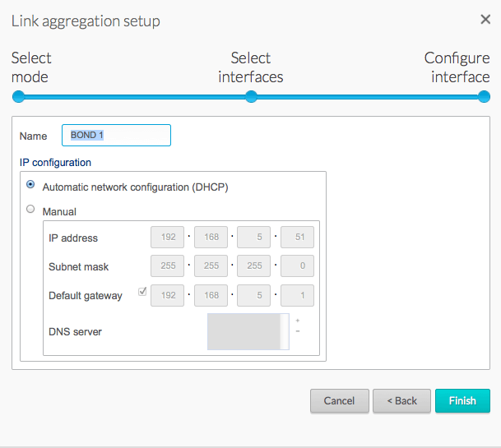Click the Select interfaces step circle
Image resolution: width=501 pixels, height=448 pixels.
(x=252, y=97)
